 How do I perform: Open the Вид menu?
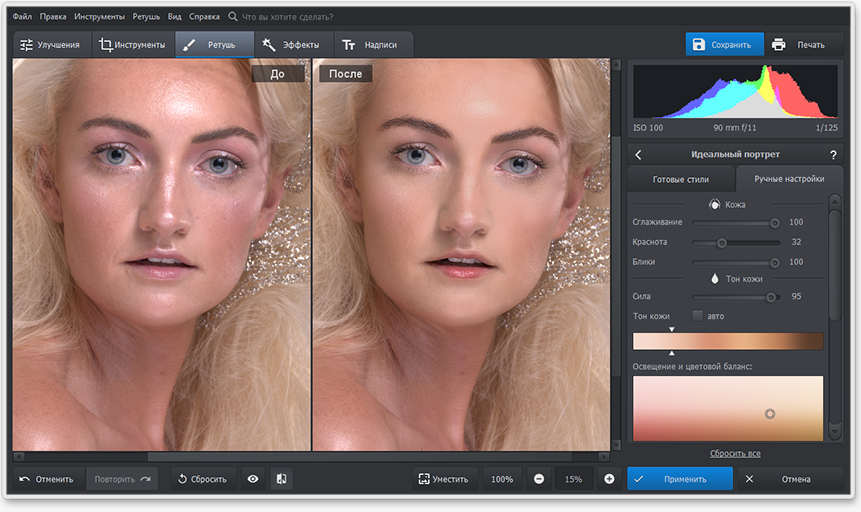coord(175,16)
